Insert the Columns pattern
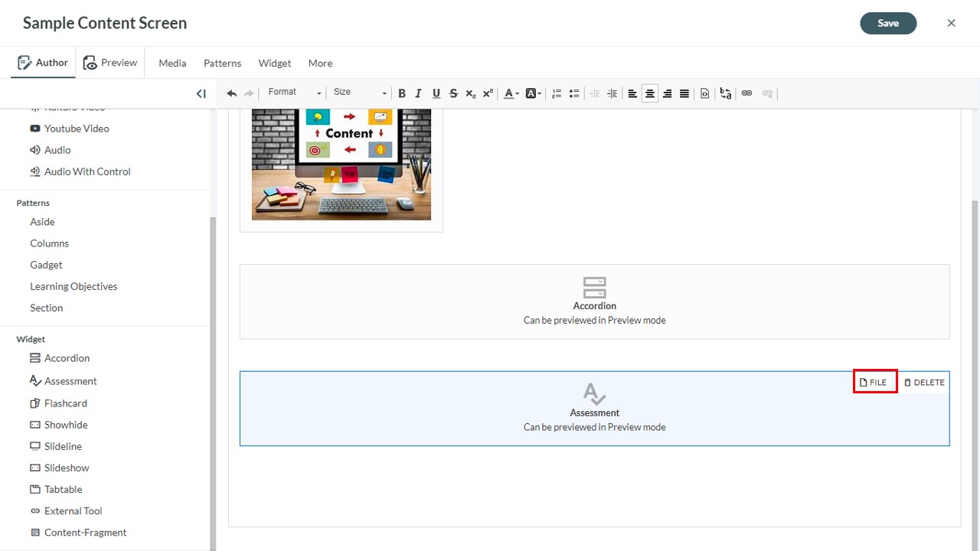 pos(49,243)
